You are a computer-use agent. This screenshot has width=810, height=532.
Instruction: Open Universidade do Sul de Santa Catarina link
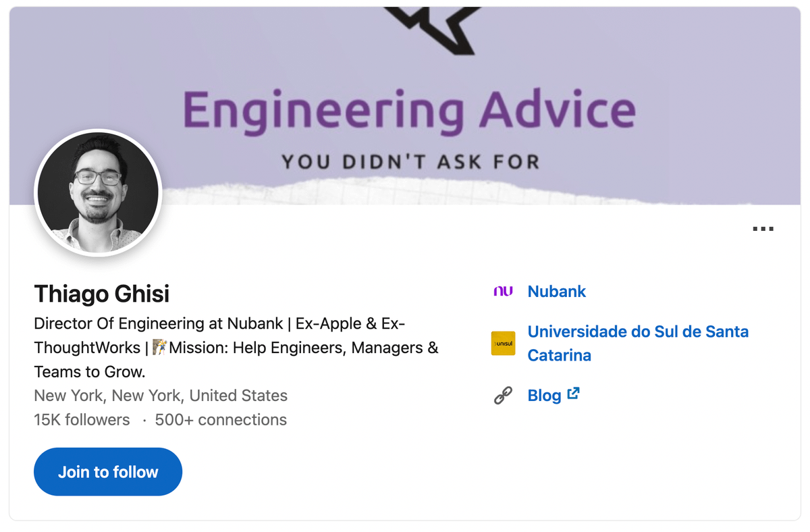[638, 343]
